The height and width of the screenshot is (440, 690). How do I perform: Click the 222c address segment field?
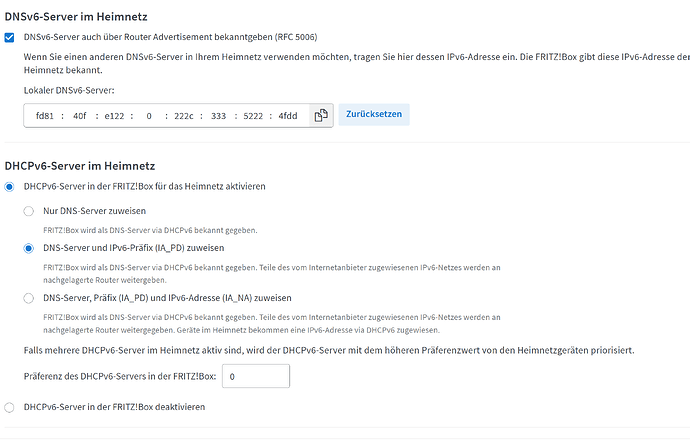184,116
